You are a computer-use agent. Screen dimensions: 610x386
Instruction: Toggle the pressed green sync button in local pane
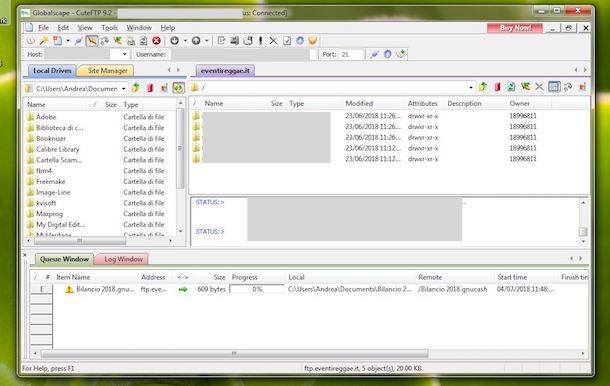(x=179, y=88)
